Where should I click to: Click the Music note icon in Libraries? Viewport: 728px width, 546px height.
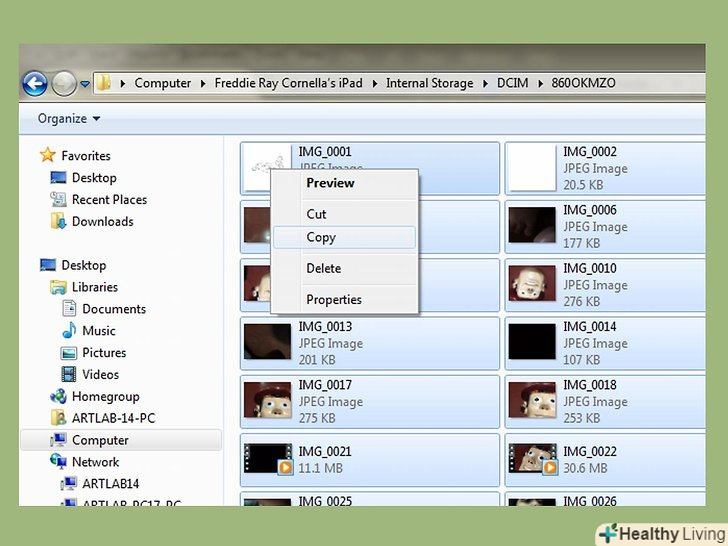(69, 331)
